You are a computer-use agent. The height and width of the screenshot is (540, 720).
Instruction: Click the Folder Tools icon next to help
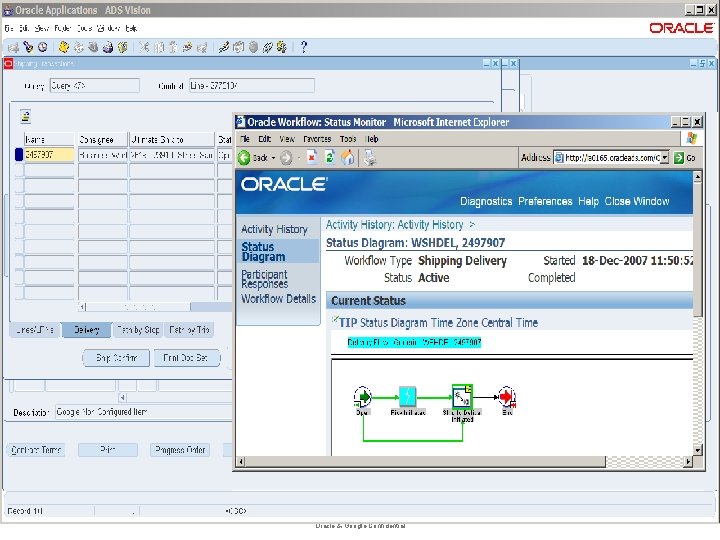click(282, 47)
